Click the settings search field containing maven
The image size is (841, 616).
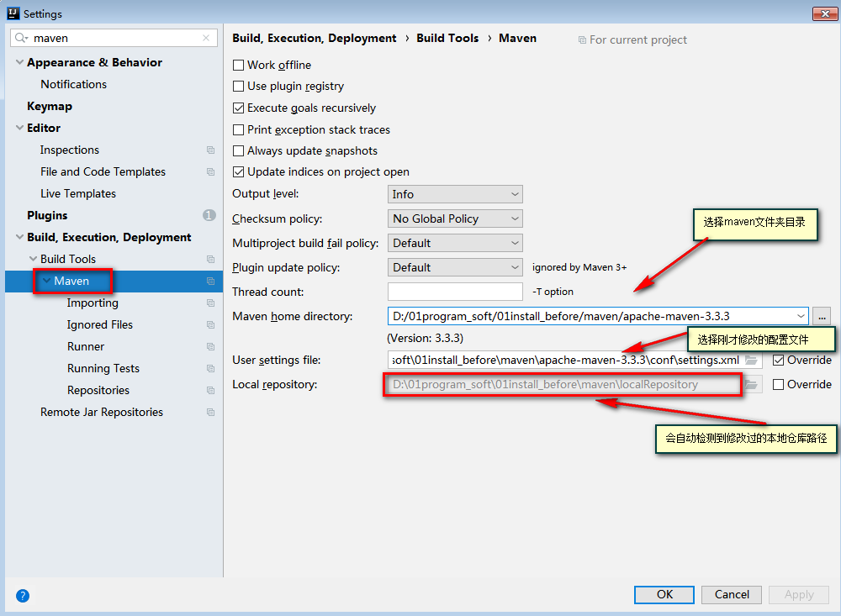pos(114,38)
